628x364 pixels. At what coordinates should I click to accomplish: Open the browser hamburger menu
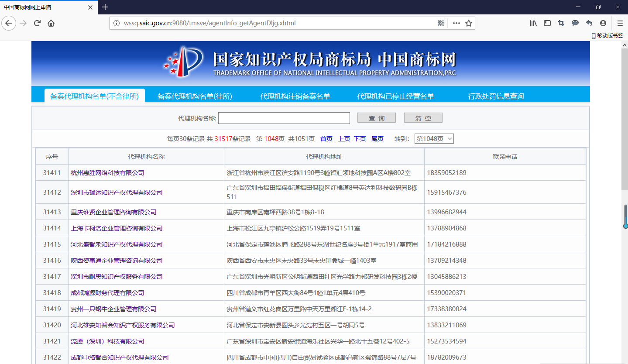point(620,23)
